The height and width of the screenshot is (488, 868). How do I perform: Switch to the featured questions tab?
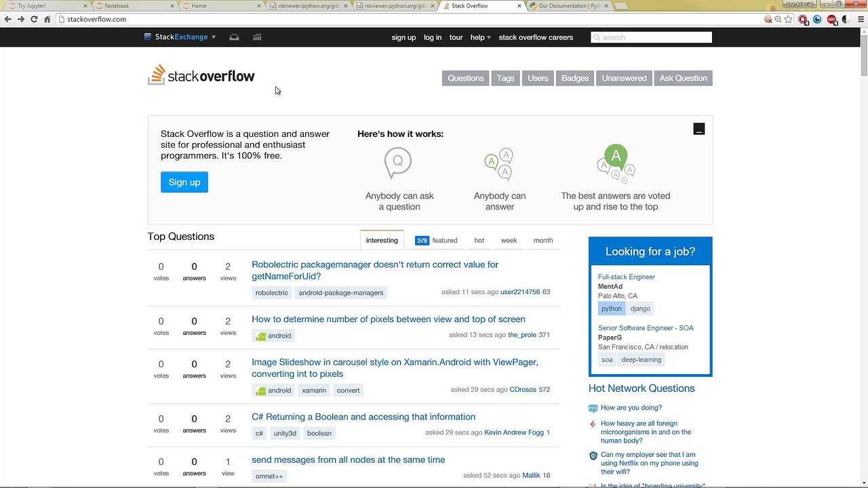[436, 240]
